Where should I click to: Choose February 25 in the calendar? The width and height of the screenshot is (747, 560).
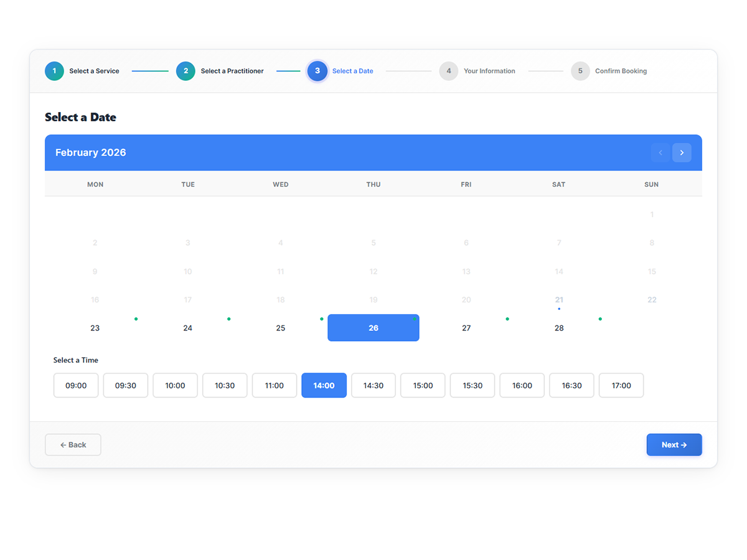coord(281,328)
